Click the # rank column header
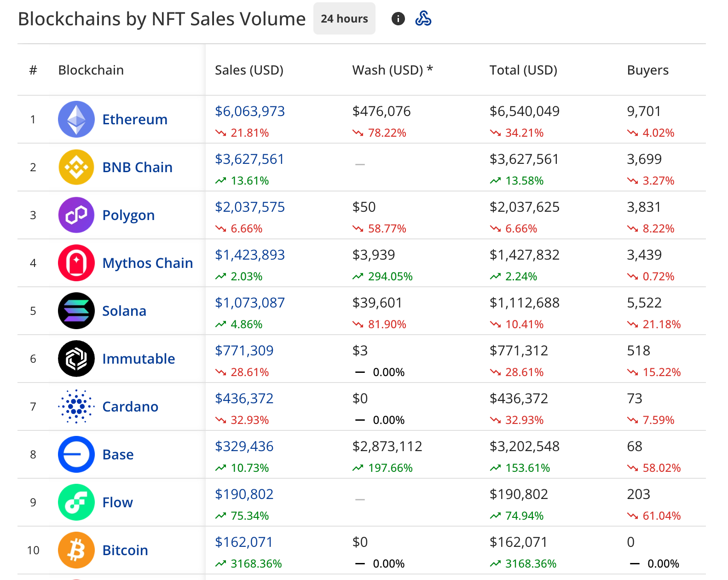 pyautogui.click(x=33, y=70)
